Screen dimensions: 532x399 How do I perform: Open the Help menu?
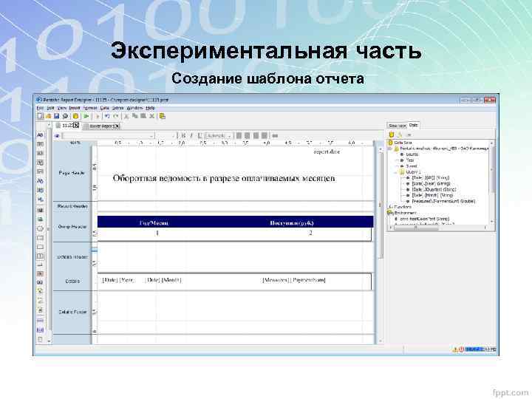(x=150, y=108)
